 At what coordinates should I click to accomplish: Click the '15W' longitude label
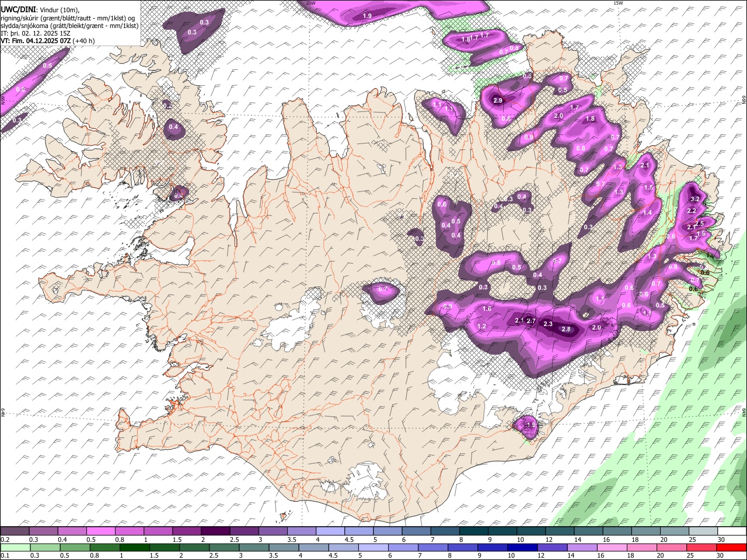(618, 3)
